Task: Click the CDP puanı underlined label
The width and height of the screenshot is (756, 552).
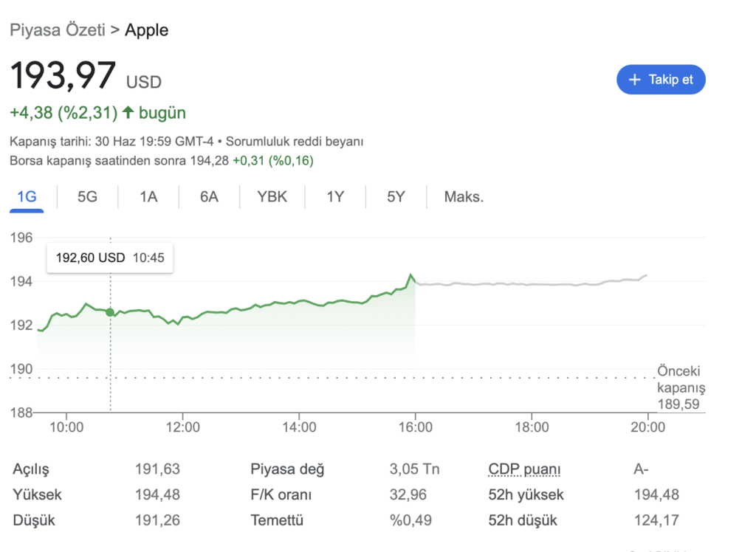Action: click(525, 469)
